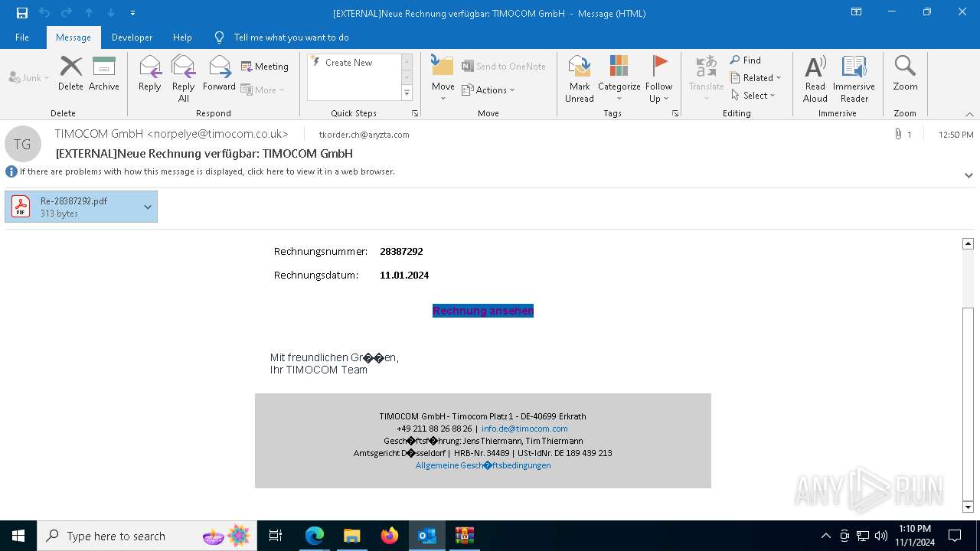Open Categorize color menu
Screen dimensions: 980x551
click(619, 79)
